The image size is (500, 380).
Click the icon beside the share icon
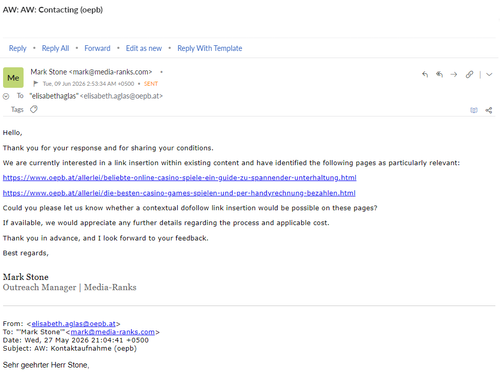click(x=474, y=110)
